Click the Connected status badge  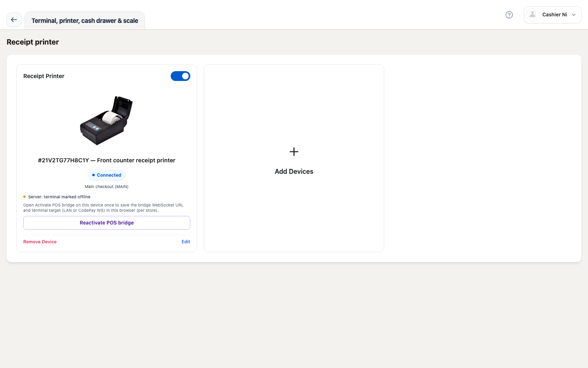click(107, 175)
